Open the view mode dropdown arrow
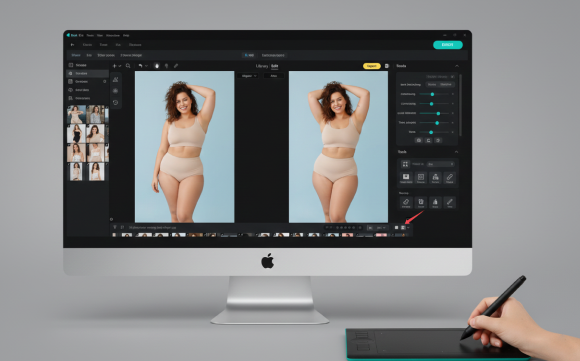580x361 pixels. click(x=408, y=228)
